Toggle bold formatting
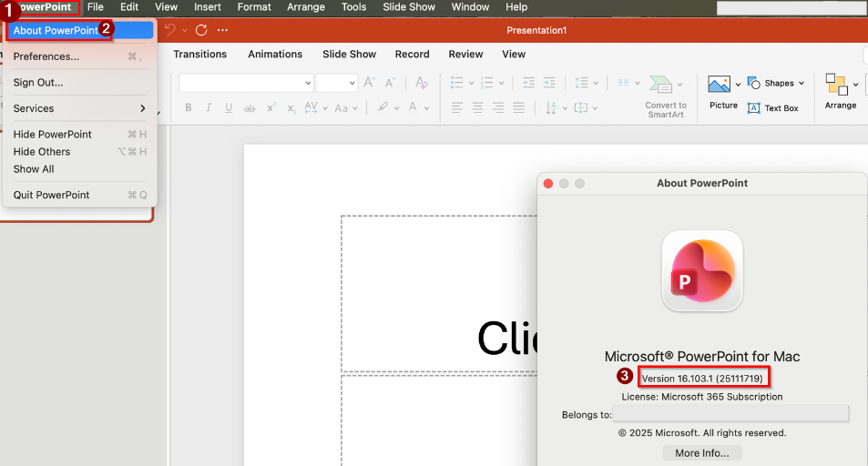Screen dimensions: 868x466 click(189, 108)
